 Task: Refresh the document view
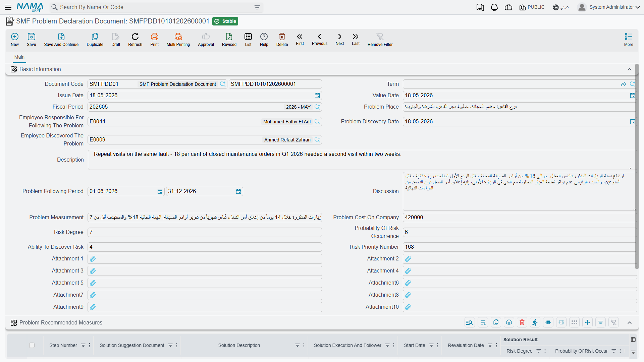135,40
